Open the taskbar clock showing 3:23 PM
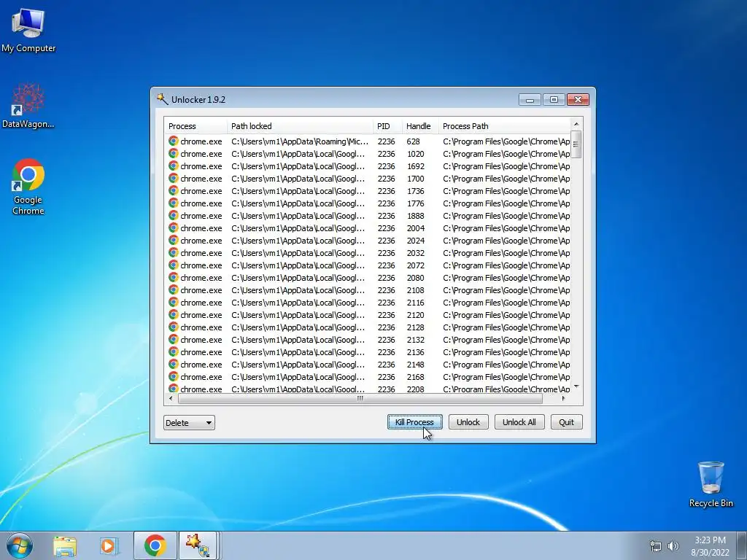The height and width of the screenshot is (560, 747). pos(710,546)
